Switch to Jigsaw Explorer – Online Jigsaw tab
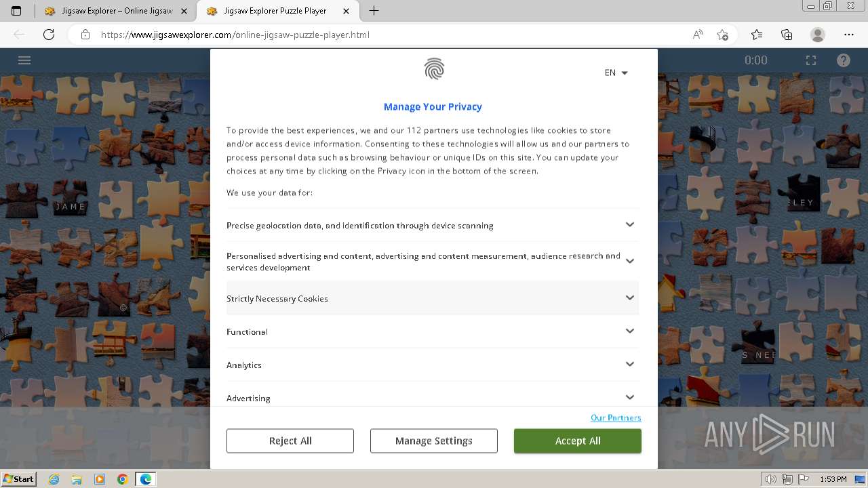The height and width of the screenshot is (488, 868). pos(117,11)
